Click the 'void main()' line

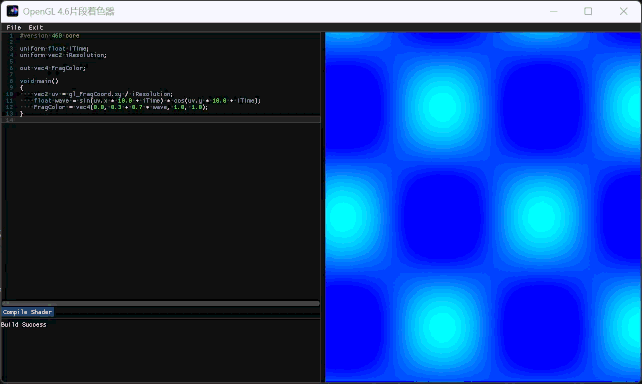point(39,81)
